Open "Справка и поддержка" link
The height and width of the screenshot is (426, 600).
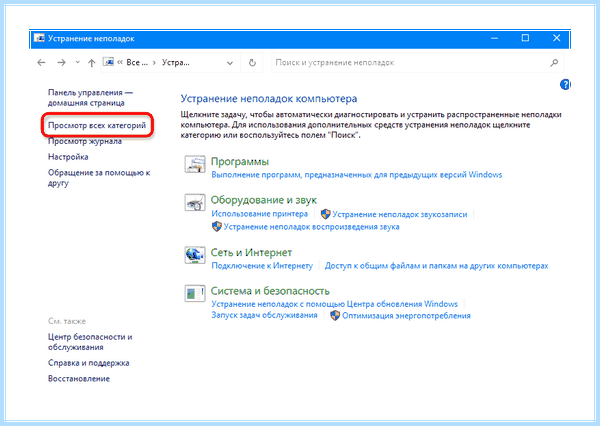88,363
